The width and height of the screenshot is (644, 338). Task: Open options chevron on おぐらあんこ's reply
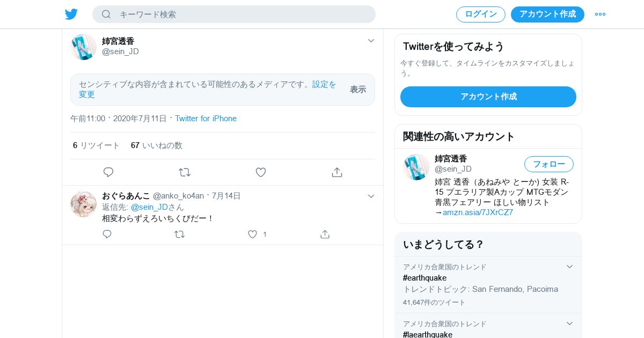click(x=371, y=196)
